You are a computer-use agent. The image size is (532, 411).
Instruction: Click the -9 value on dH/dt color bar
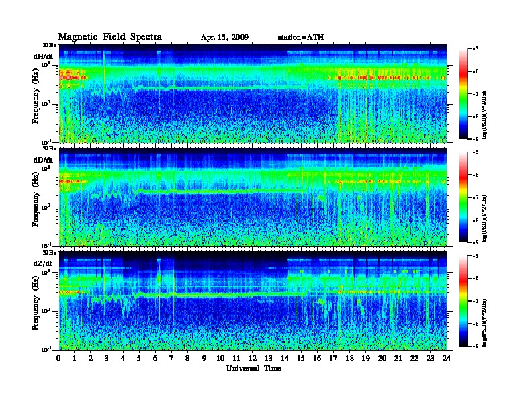(476, 139)
